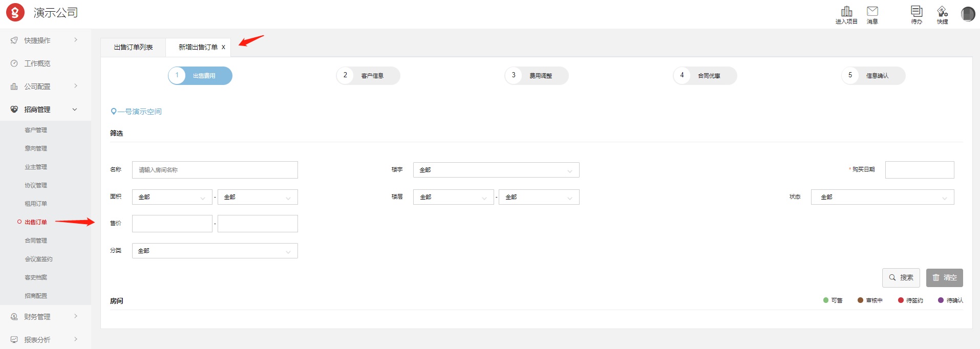Go to step 2 客户信息

coord(368,76)
